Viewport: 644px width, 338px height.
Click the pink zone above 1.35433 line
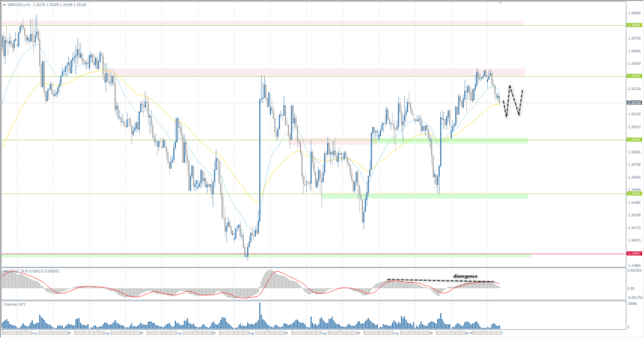point(314,72)
